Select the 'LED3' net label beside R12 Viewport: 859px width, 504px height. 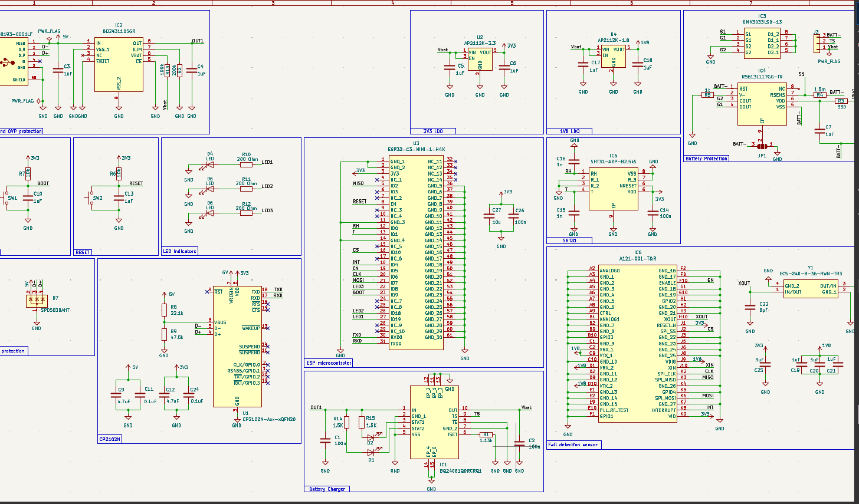[x=267, y=210]
